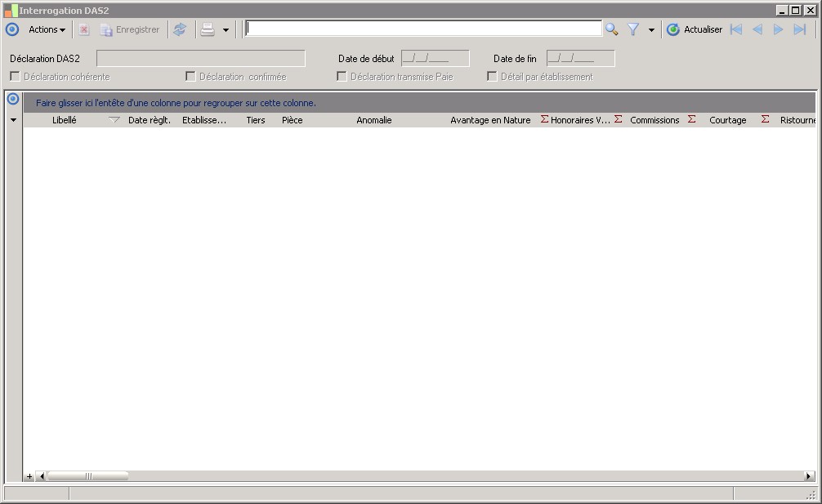822x504 pixels.
Task: Go to last record navigation icon
Action: coord(799,29)
